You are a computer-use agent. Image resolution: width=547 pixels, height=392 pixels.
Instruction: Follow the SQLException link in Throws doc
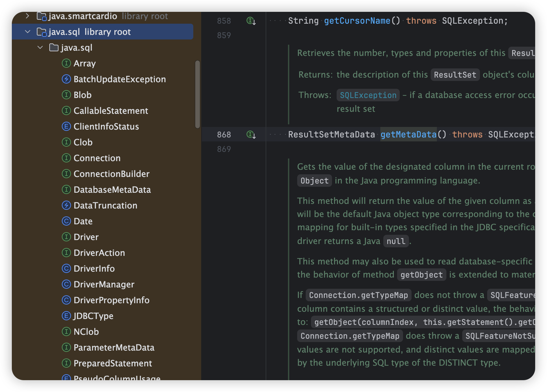tap(368, 95)
